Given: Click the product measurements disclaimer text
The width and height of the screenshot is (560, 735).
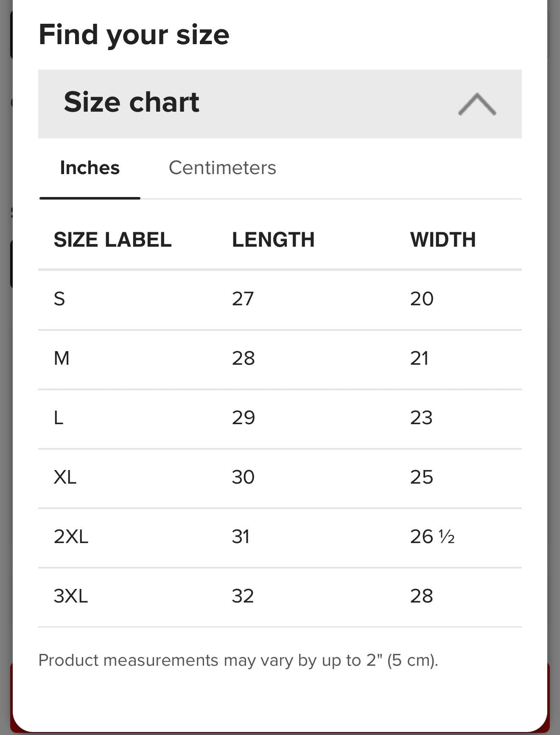Looking at the screenshot, I should (x=238, y=661).
